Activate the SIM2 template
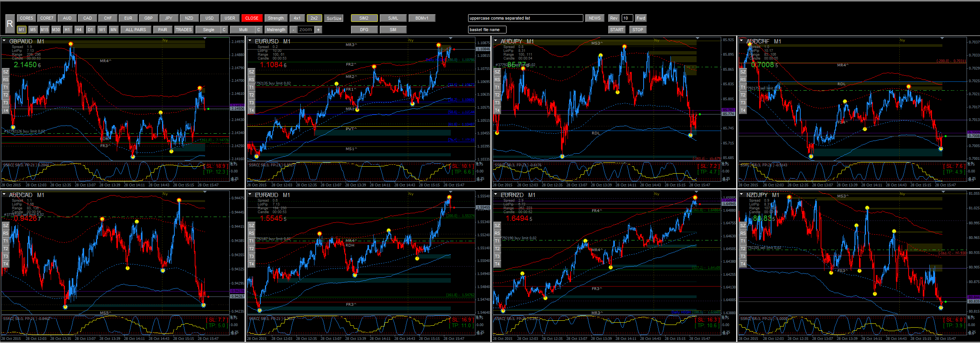Image resolution: width=980 pixels, height=343 pixels. click(364, 18)
